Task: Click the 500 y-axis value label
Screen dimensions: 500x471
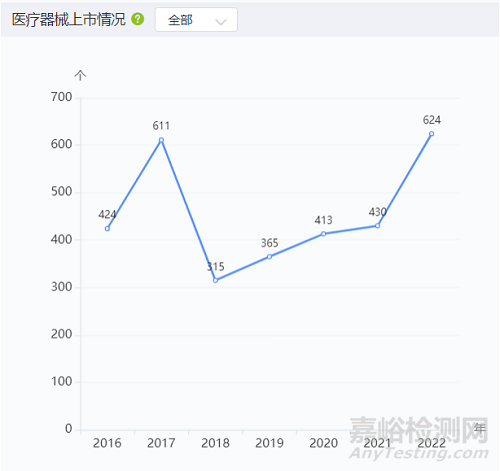Action: pyautogui.click(x=61, y=192)
